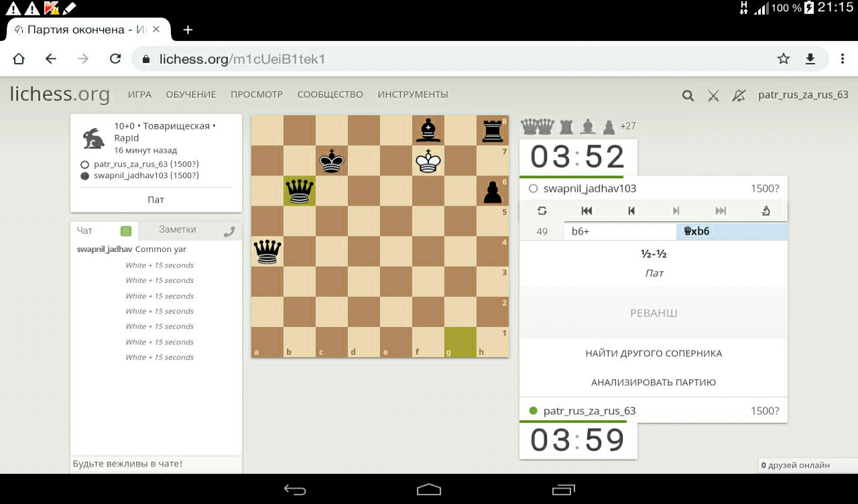The height and width of the screenshot is (504, 858).
Task: Flip the board with the flip icon
Action: click(x=542, y=210)
